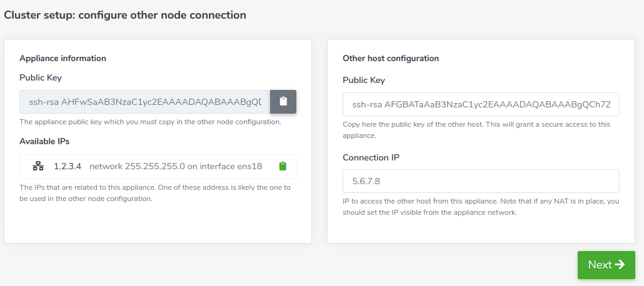This screenshot has width=644, height=286.
Task: Select the 1.2.3.4 address text
Action: pos(68,166)
